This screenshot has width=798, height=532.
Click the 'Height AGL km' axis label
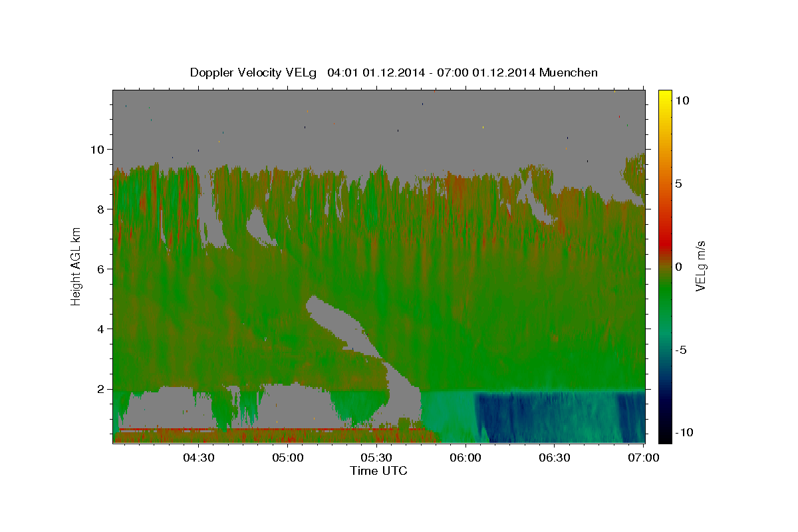click(x=76, y=265)
